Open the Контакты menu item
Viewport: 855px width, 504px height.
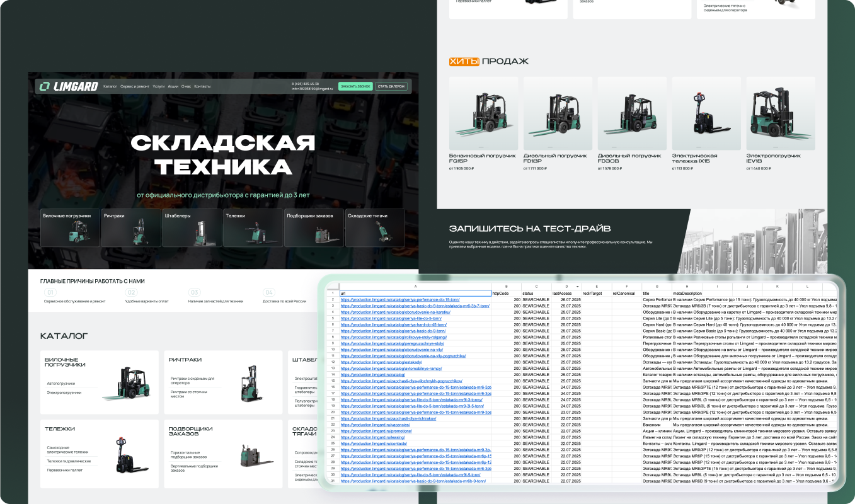click(x=202, y=86)
